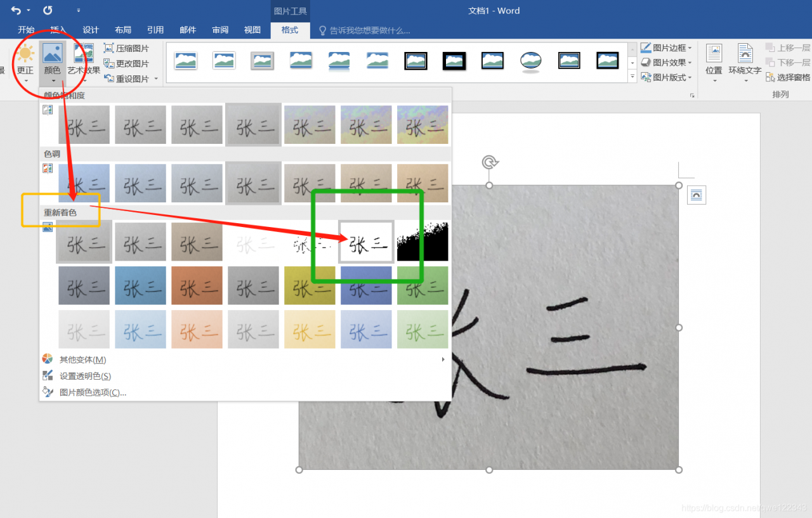The image size is (812, 518).
Task: Open the 更正 (Corrections) picture button
Action: click(x=25, y=63)
